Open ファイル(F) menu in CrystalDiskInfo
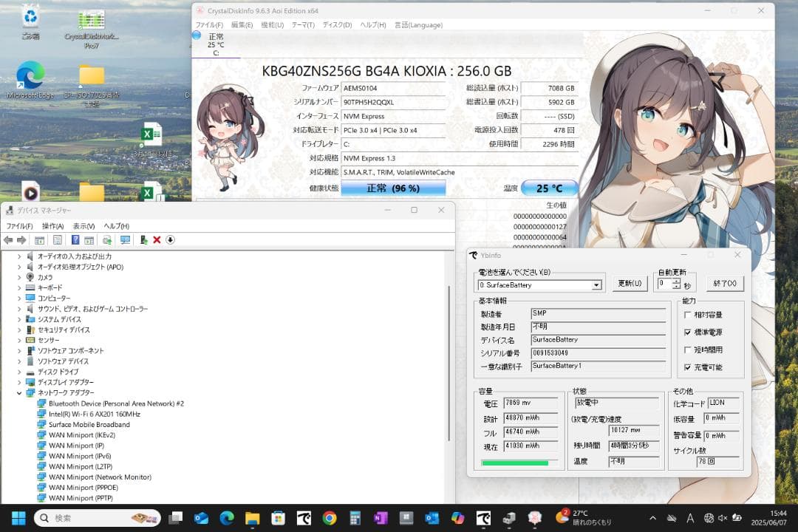798x532 pixels. (209, 25)
